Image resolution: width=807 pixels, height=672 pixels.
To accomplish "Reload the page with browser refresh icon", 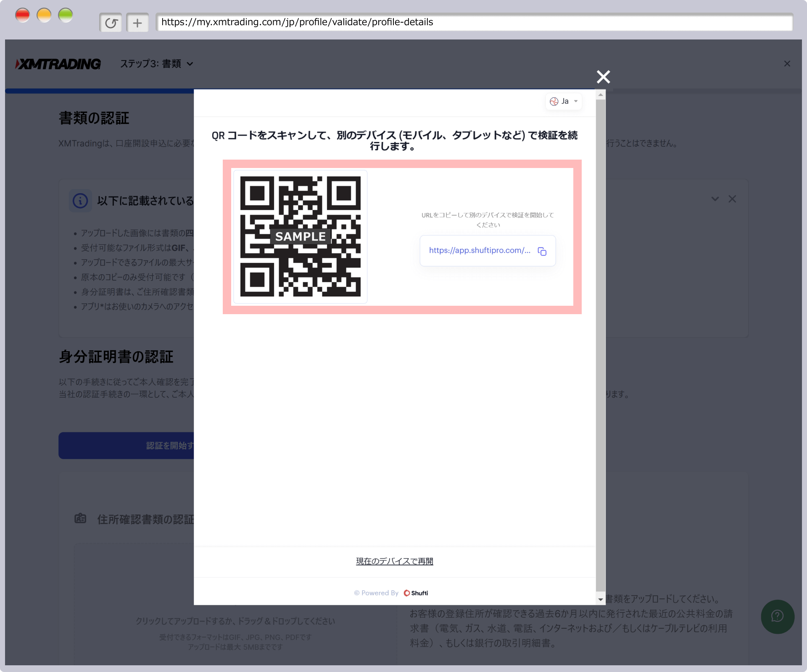I will [111, 23].
